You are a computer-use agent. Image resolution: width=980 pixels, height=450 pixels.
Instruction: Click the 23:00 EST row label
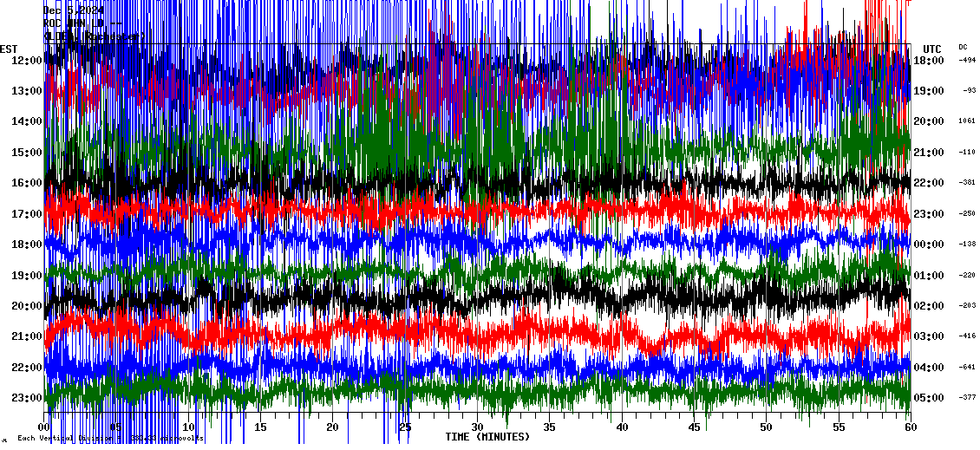click(x=26, y=398)
